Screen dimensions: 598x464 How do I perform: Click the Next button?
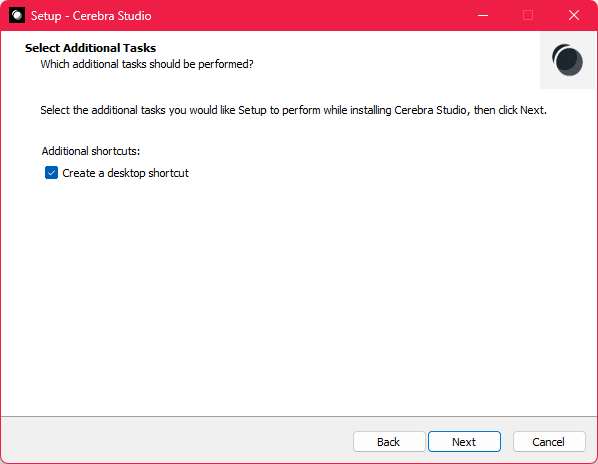coord(464,442)
